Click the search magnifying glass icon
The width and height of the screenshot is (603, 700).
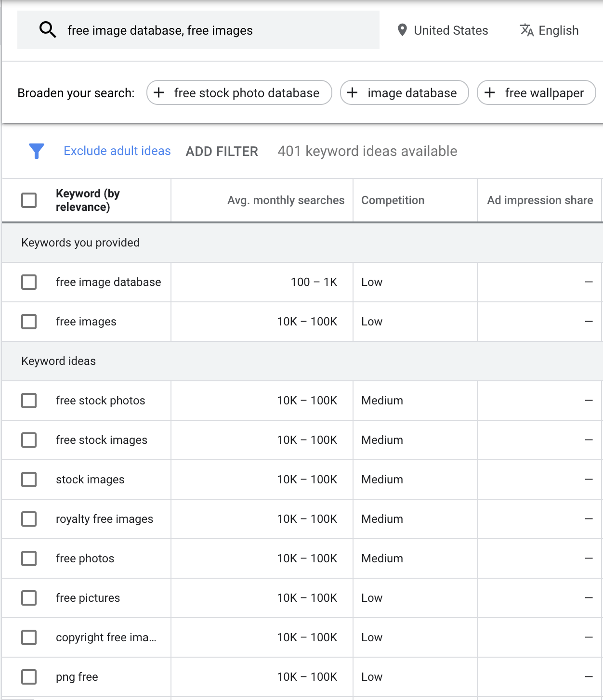(x=47, y=30)
